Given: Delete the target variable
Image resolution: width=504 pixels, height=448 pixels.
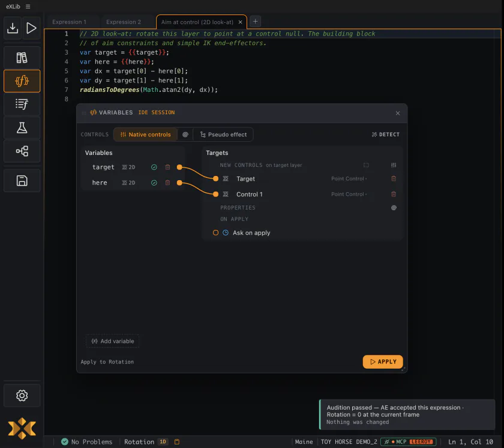Looking at the screenshot, I should pos(167,167).
